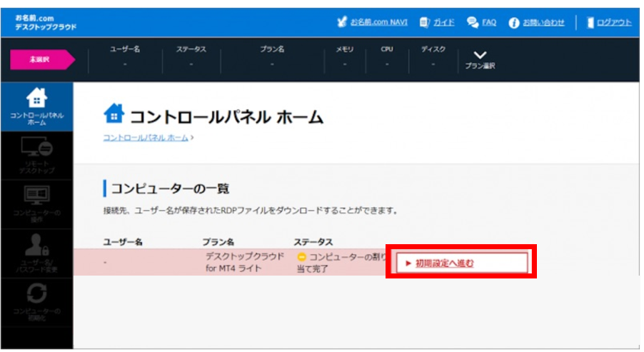Open the お名前.com NAVI link
This screenshot has width=644, height=352.
pyautogui.click(x=378, y=22)
